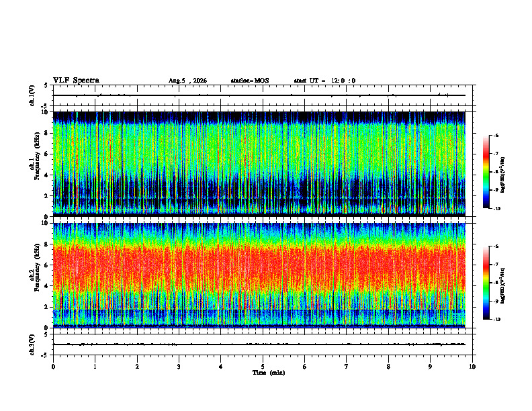This screenshot has height=411, width=532.
Task: Click the ch.2 frequency axis "2" tick label
Action: 47,307
